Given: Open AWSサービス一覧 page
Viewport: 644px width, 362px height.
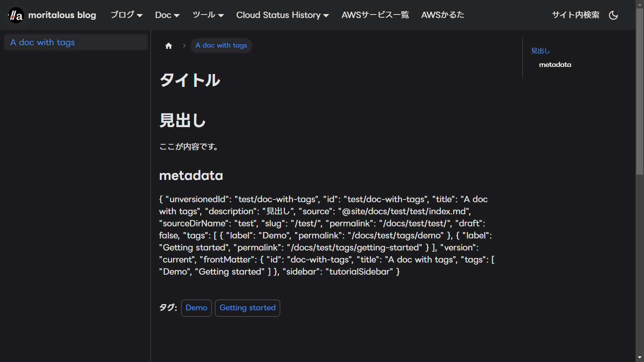Looking at the screenshot, I should click(375, 15).
